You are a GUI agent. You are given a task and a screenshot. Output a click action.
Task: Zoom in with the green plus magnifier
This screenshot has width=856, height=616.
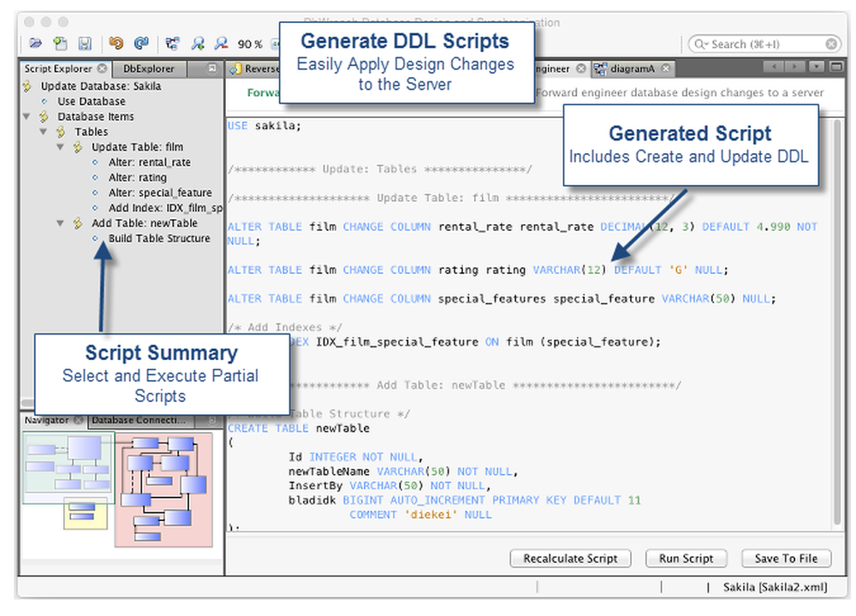[x=198, y=43]
